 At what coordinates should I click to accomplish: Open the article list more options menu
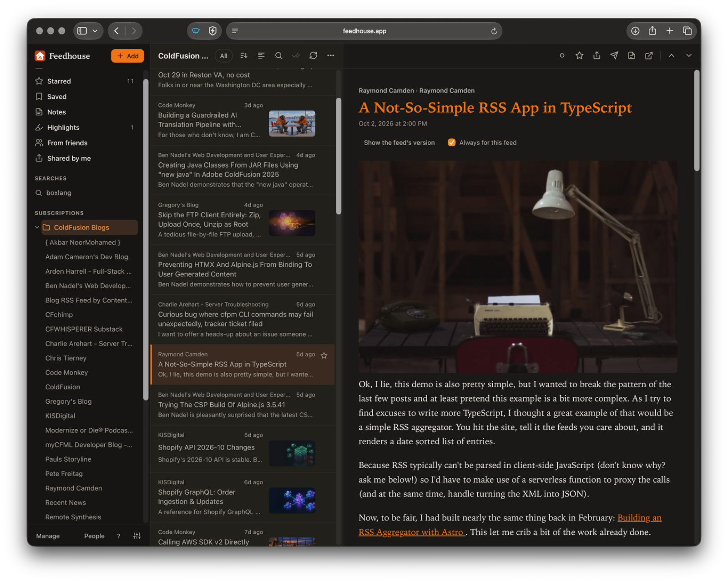coord(330,55)
